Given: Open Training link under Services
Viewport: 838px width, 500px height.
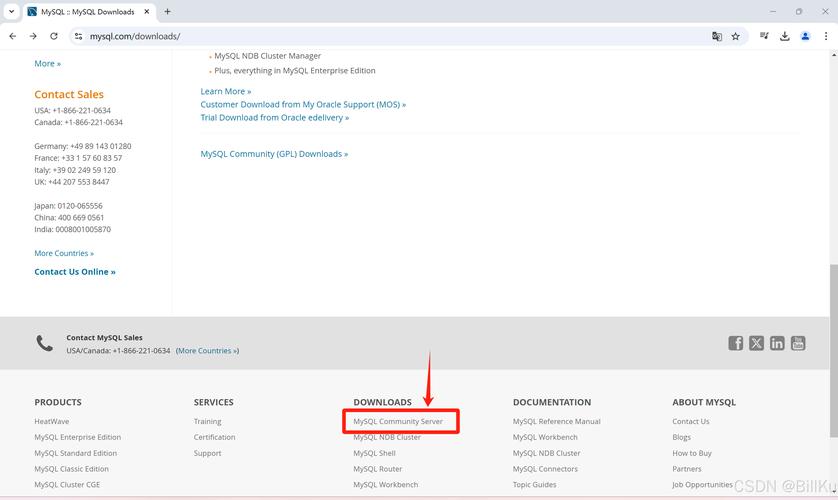Looking at the screenshot, I should point(207,421).
